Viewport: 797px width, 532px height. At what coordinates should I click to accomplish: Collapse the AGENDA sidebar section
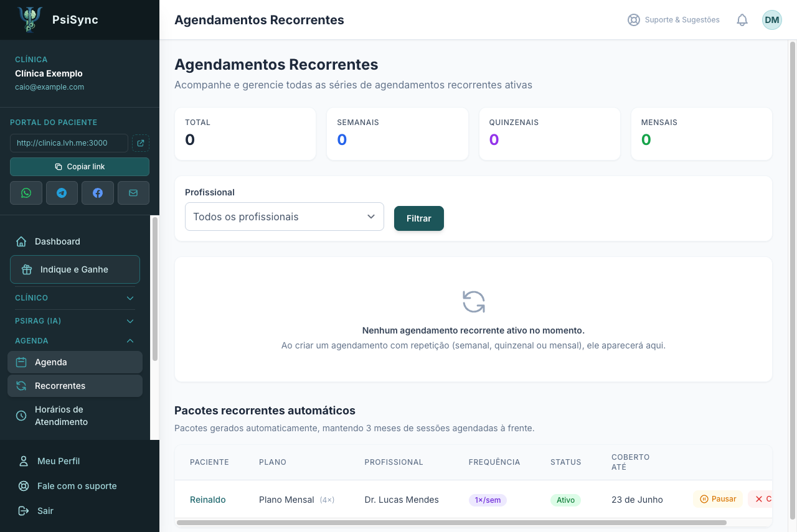(x=75, y=341)
